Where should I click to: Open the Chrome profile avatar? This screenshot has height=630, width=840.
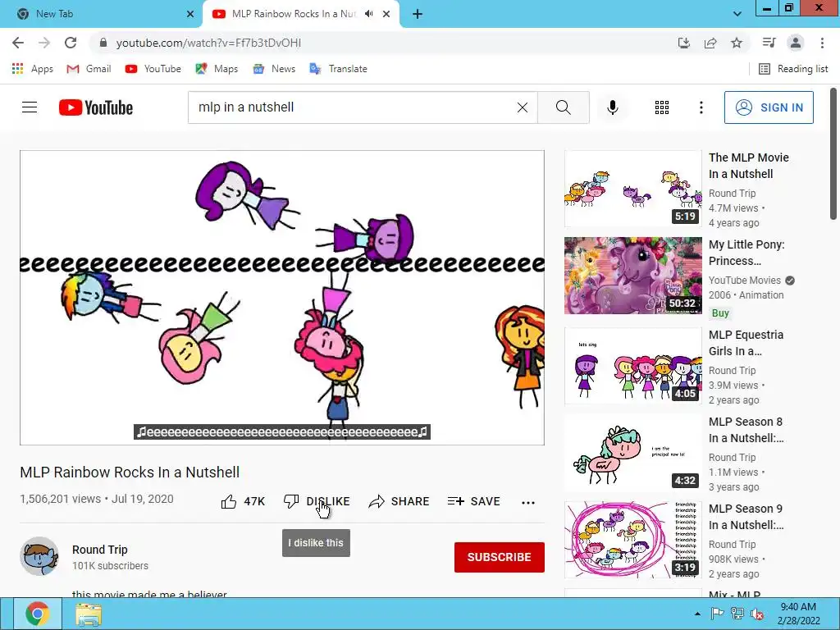[796, 43]
